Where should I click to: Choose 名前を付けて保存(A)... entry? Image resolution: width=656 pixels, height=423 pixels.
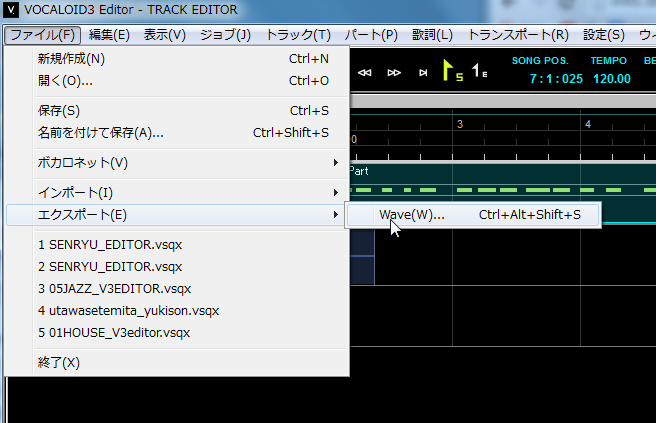click(177, 133)
